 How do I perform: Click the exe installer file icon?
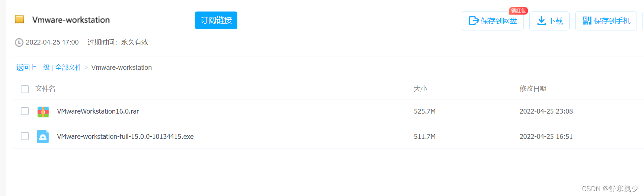tap(43, 137)
